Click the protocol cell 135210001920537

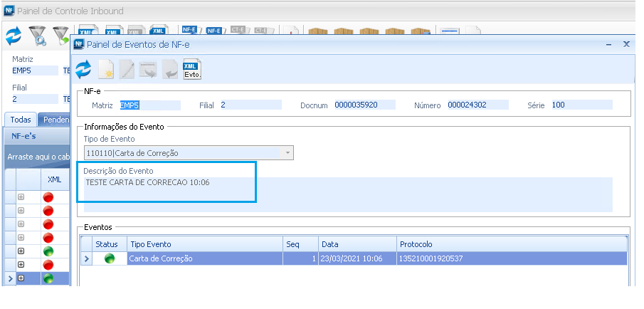(512, 258)
